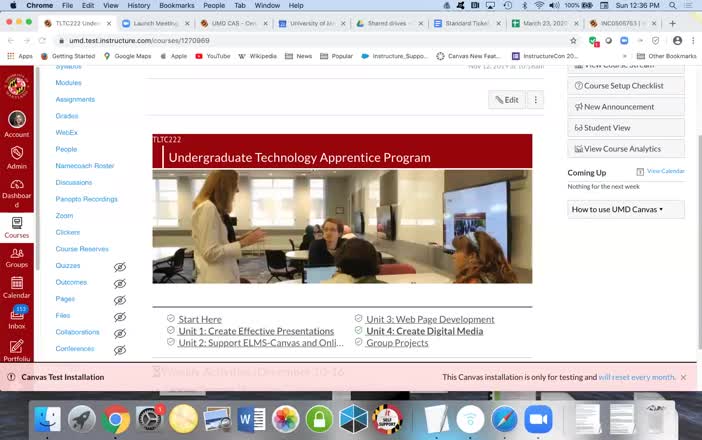The width and height of the screenshot is (702, 440).
Task: Open the Inbox with unread badge
Action: pyautogui.click(x=16, y=317)
